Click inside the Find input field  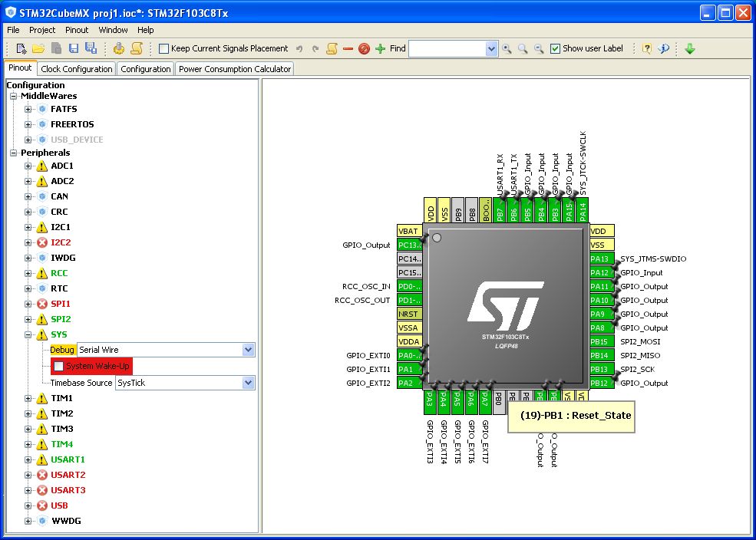[x=447, y=48]
